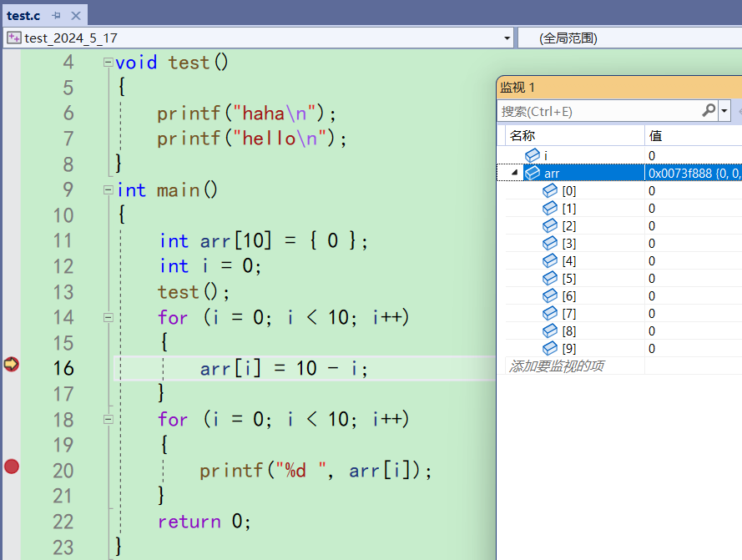Click the printf("haha\n") statement
The height and width of the screenshot is (560, 742).
pyautogui.click(x=246, y=114)
